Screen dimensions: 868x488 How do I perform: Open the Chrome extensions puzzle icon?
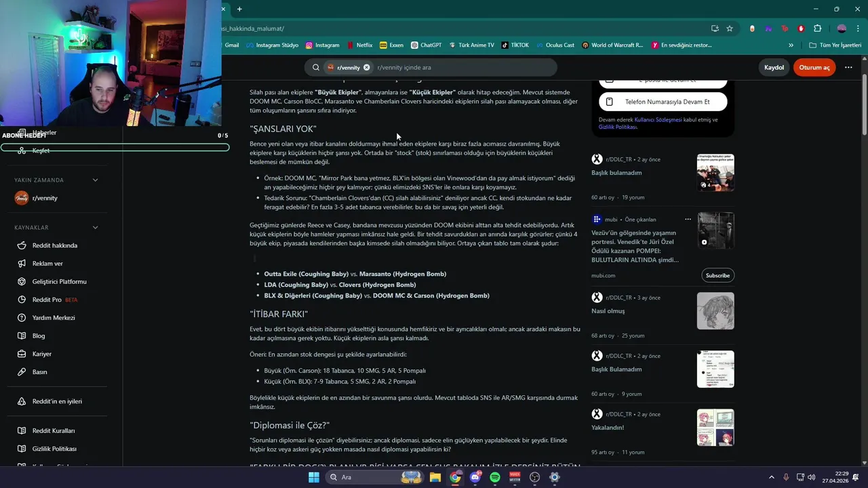click(817, 28)
